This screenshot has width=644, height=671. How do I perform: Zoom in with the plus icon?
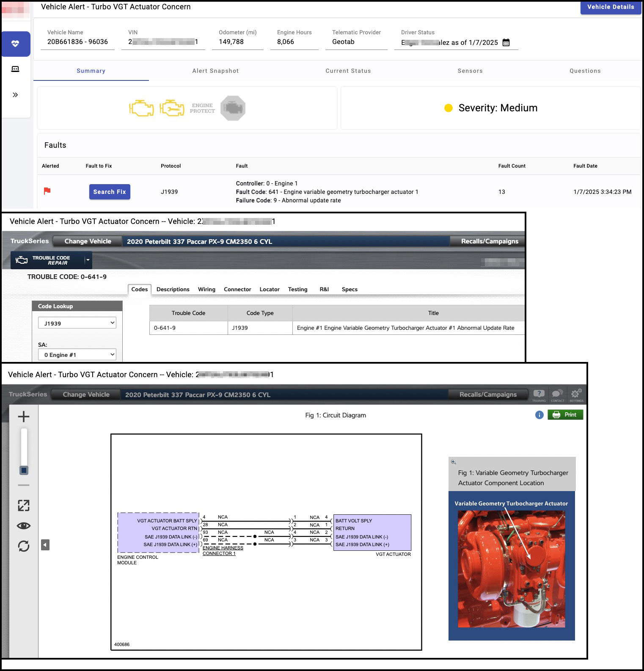(x=24, y=417)
